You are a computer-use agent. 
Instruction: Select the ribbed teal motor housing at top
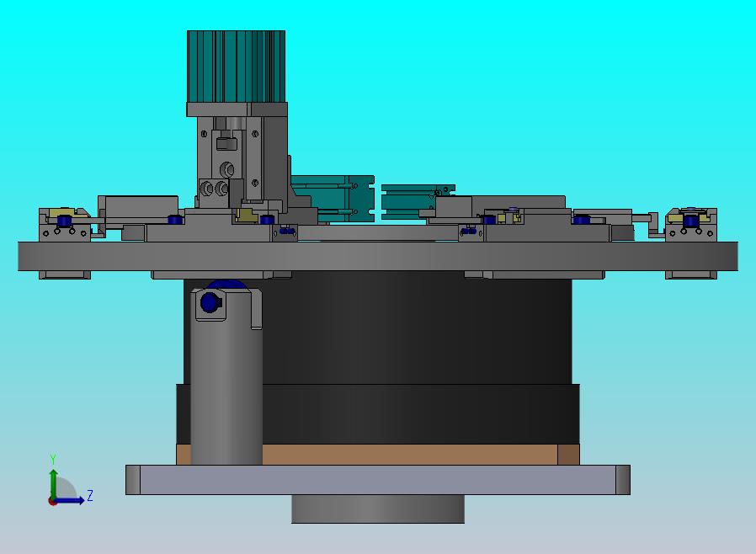point(236,67)
